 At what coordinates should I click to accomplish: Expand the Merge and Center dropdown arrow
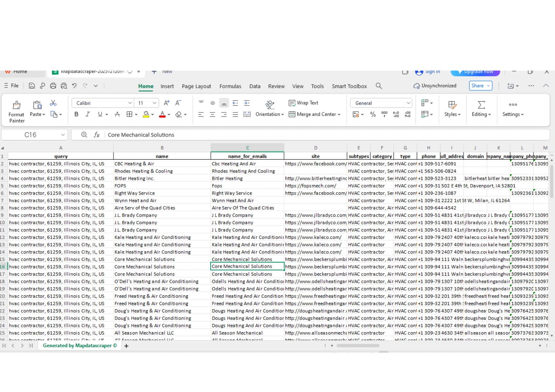339,114
